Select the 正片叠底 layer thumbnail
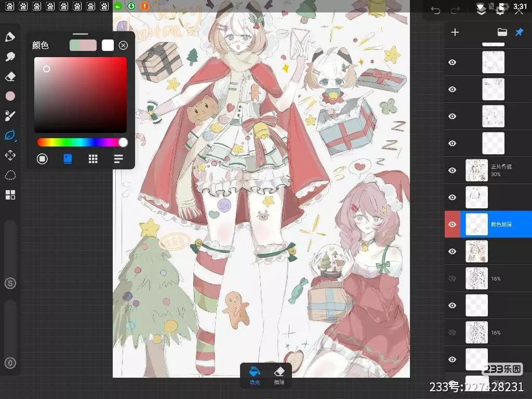This screenshot has height=399, width=532. 477,170
